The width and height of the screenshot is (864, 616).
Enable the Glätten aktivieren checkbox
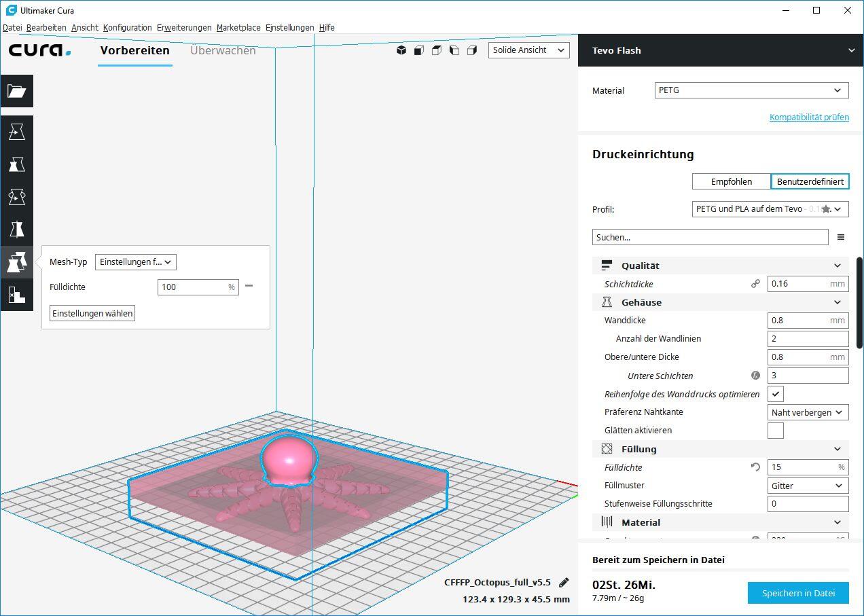(775, 431)
